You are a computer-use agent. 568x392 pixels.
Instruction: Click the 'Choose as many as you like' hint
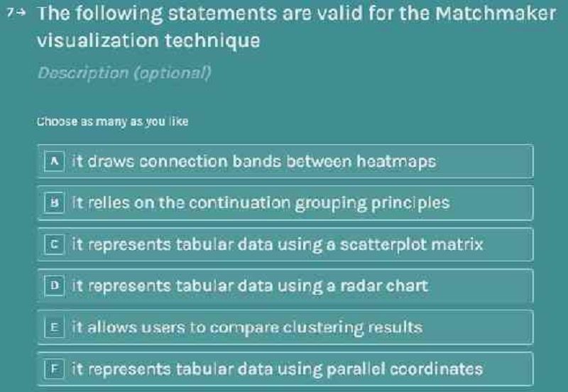tap(113, 121)
